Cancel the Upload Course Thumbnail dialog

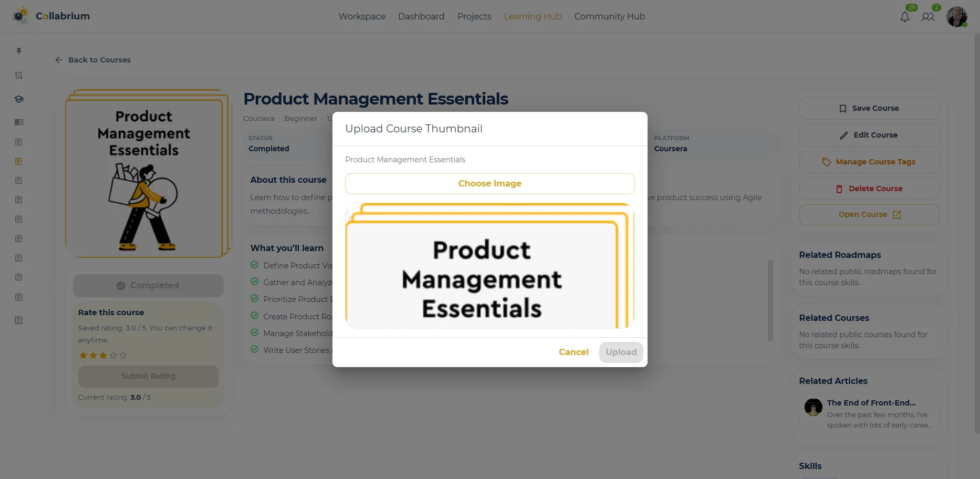click(x=574, y=352)
